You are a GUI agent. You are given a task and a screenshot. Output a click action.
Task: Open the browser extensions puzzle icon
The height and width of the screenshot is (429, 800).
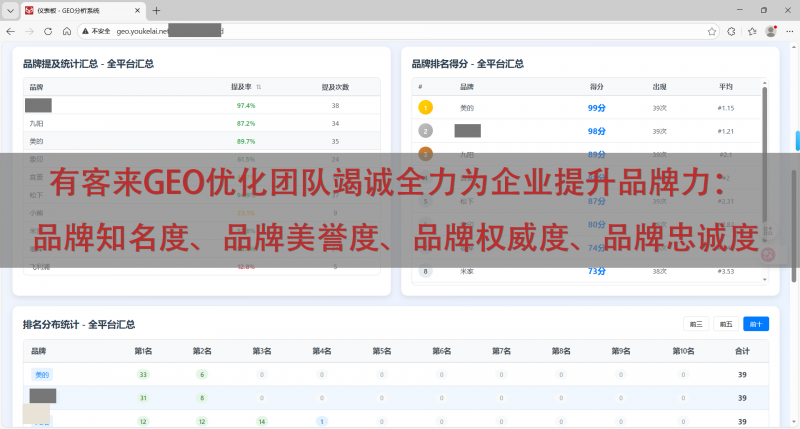coord(732,31)
